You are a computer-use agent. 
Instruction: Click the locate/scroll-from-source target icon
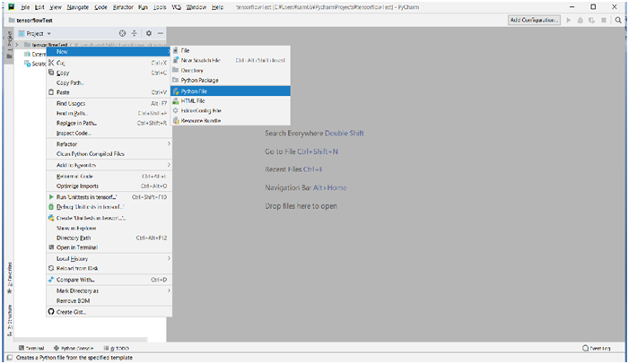click(x=122, y=33)
